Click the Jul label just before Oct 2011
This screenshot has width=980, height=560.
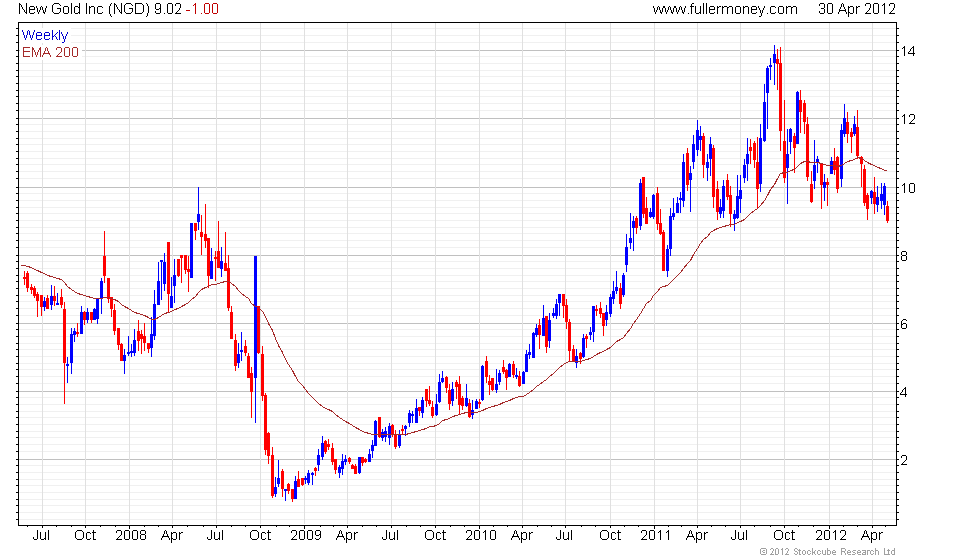739,536
